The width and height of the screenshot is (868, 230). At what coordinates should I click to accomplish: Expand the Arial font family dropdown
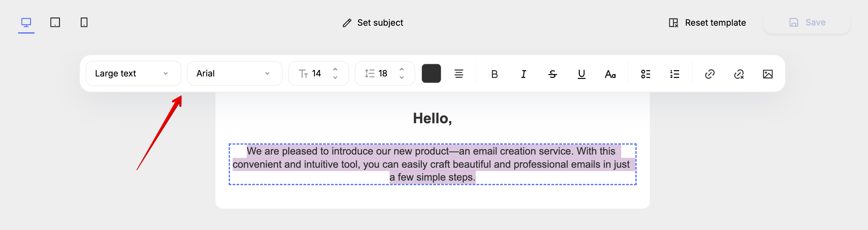coord(234,73)
